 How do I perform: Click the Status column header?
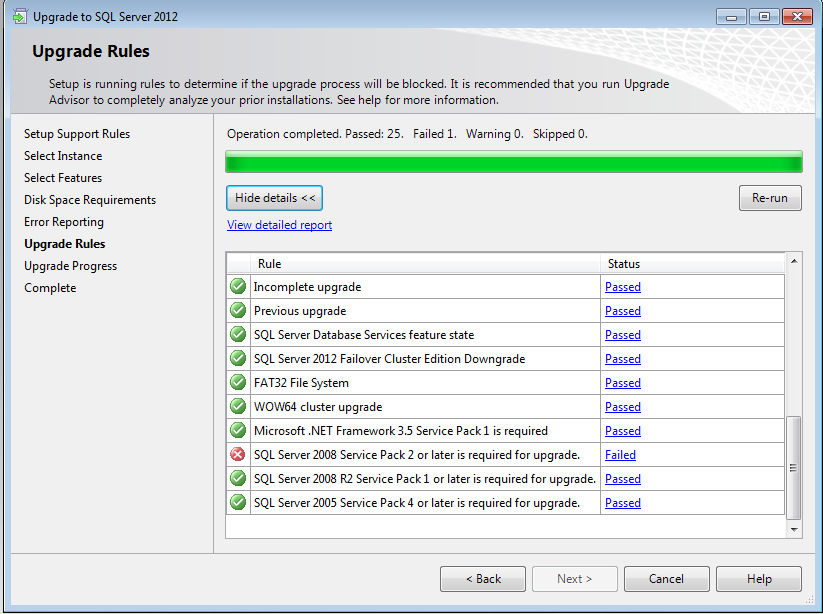click(693, 263)
